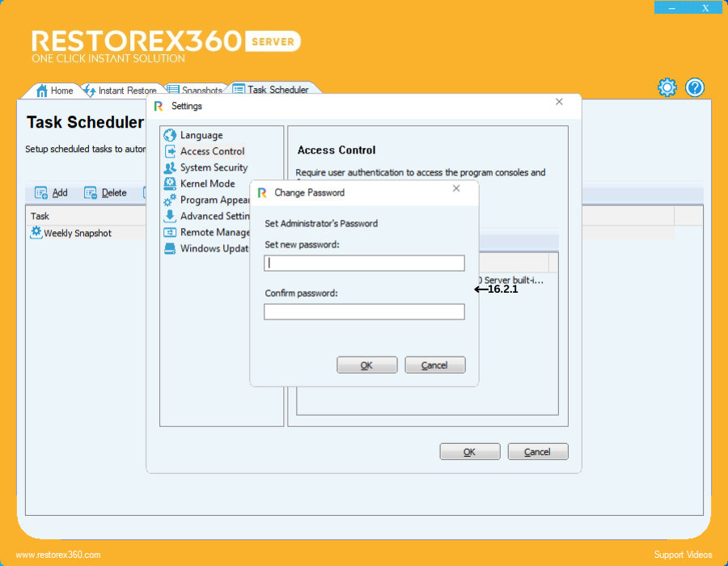The height and width of the screenshot is (566, 728).
Task: Confirm with OK in Change Password dialog
Action: click(x=366, y=365)
